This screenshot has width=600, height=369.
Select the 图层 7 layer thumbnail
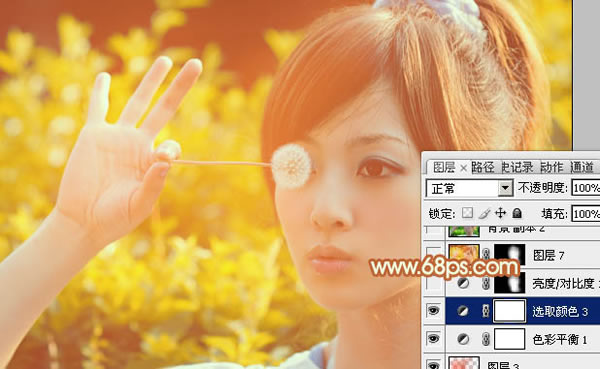(x=464, y=254)
